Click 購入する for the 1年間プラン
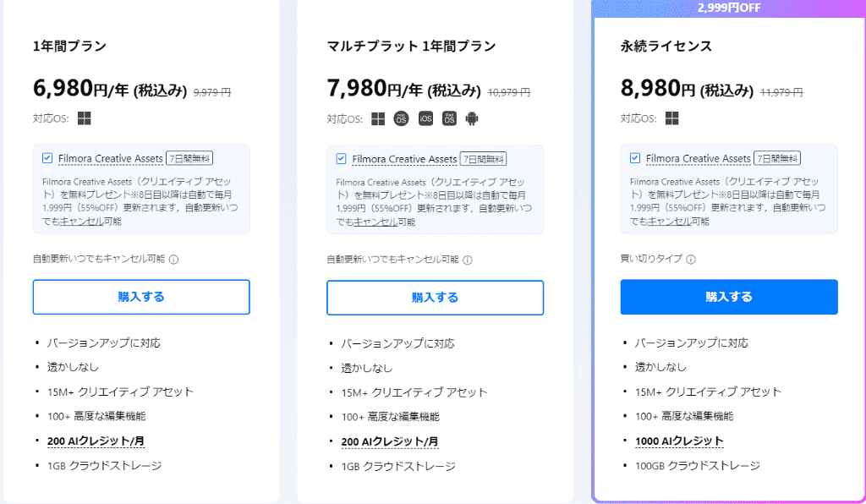The image size is (866, 504). (x=141, y=297)
